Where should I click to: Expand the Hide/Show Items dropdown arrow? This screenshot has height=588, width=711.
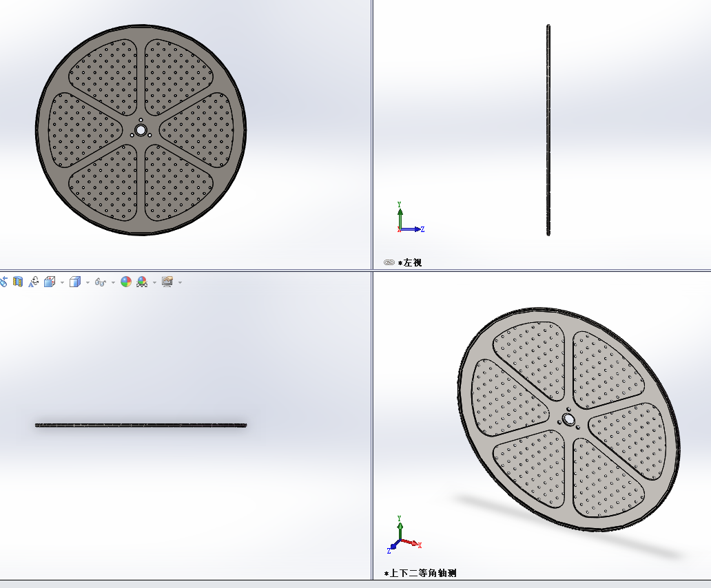point(113,282)
